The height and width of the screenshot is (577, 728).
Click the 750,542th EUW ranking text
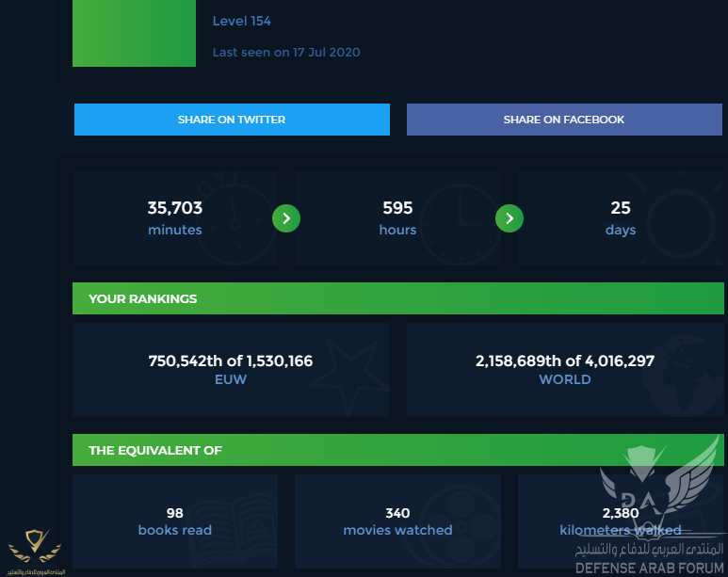tap(231, 361)
